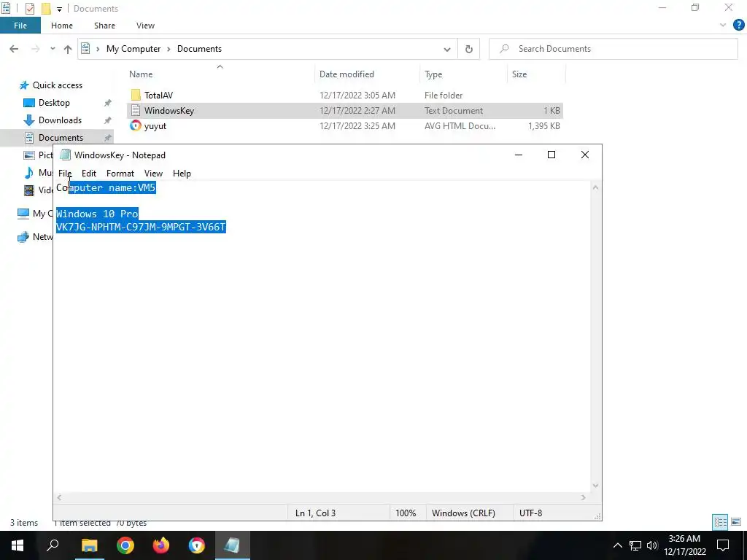Open Documents in navigation pane
This screenshot has width=747, height=560.
pyautogui.click(x=61, y=138)
